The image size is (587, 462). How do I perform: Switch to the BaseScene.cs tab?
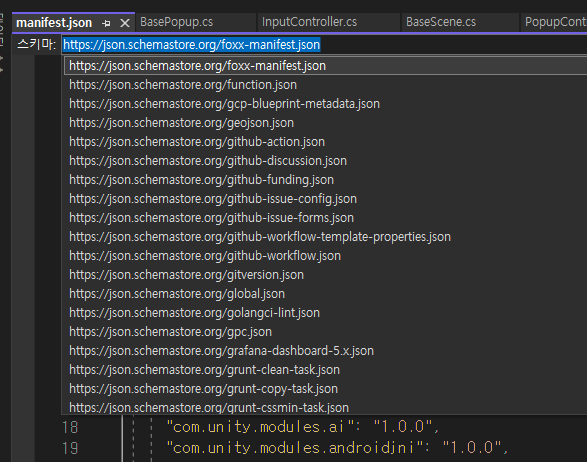point(441,22)
